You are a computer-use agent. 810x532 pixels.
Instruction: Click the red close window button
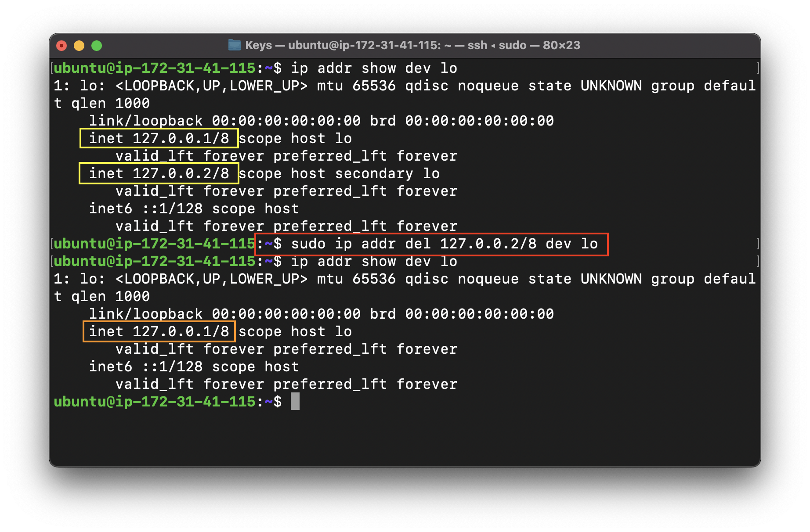62,46
